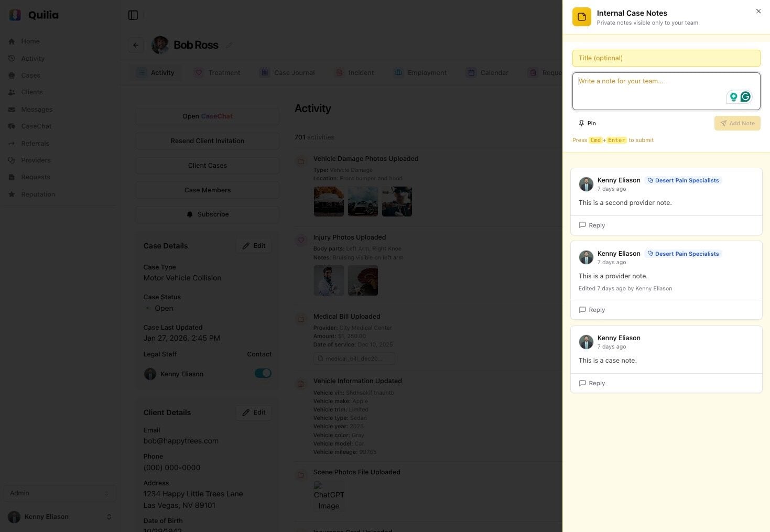This screenshot has width=770, height=532.
Task: Toggle Subscribe for this case
Action: click(207, 214)
